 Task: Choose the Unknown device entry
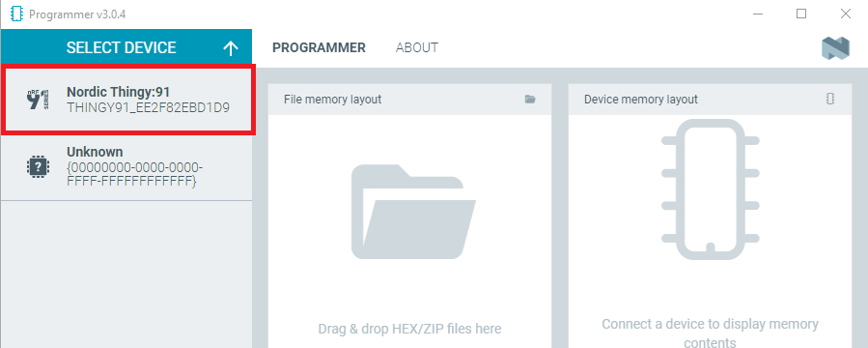(x=126, y=167)
